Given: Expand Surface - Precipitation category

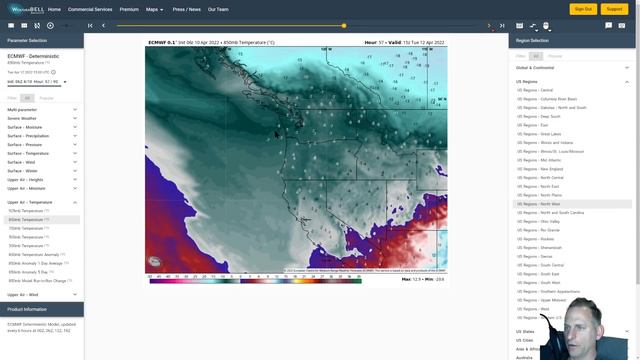Looking at the screenshot, I should point(42,136).
